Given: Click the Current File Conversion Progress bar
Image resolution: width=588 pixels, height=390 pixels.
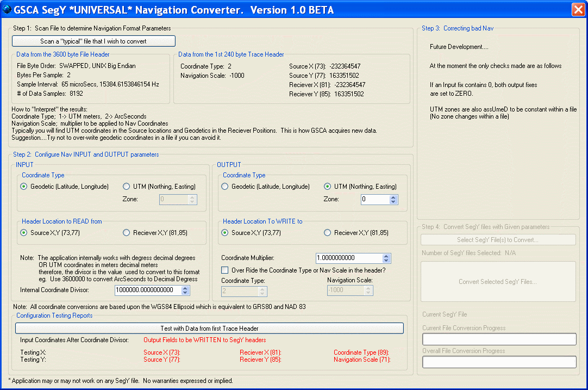Looking at the screenshot, I should (x=499, y=339).
